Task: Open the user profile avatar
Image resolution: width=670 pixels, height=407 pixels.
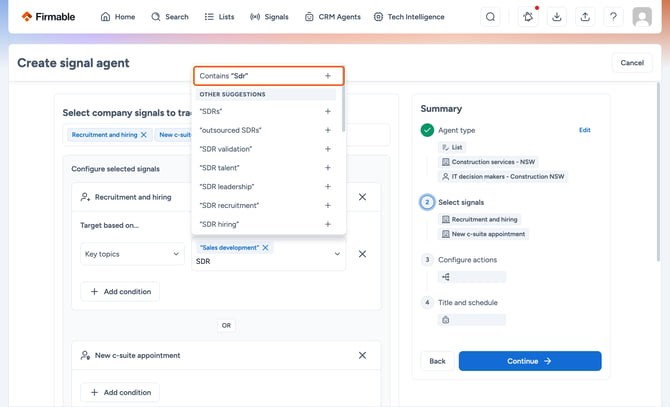Action: coord(642,17)
